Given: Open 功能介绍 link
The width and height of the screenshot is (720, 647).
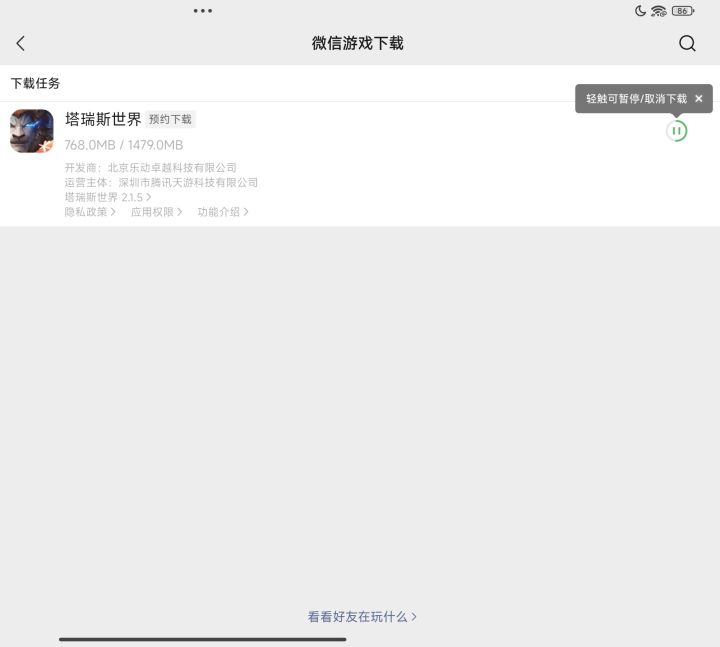Looking at the screenshot, I should [223, 212].
